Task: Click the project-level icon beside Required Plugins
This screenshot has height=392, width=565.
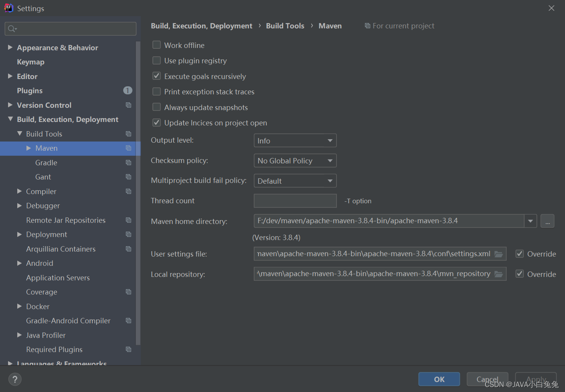Action: (129, 349)
